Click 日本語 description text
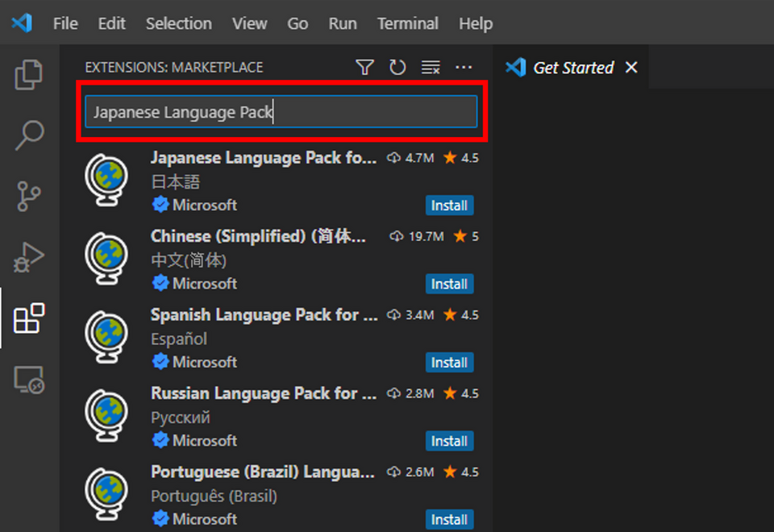The image size is (774, 532). (175, 182)
